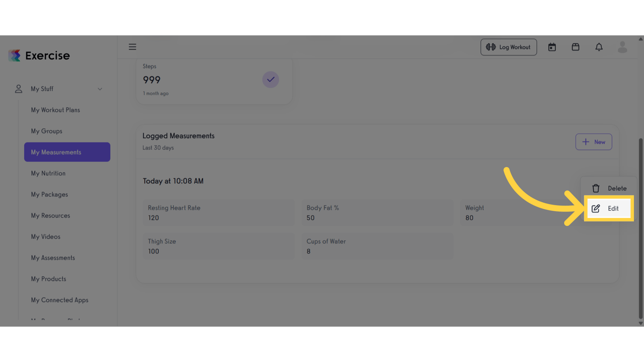Go to My Nutrition in sidebar
The width and height of the screenshot is (644, 362).
pyautogui.click(x=48, y=173)
